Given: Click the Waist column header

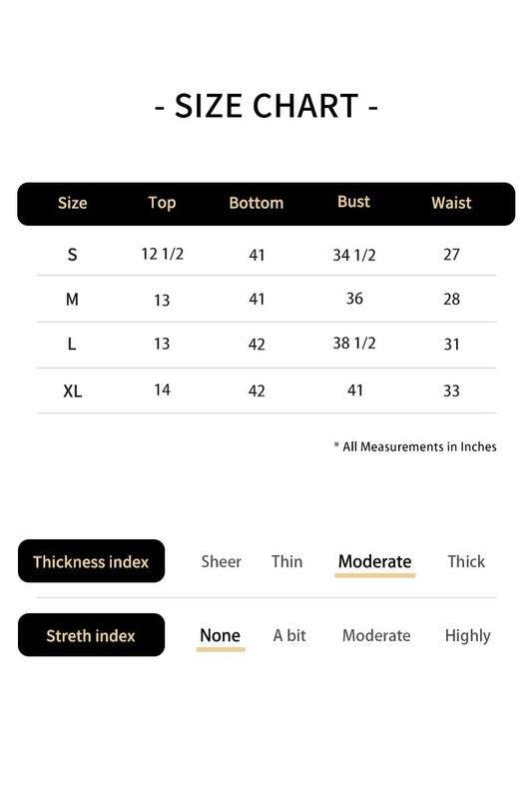Looking at the screenshot, I should pos(451,203).
